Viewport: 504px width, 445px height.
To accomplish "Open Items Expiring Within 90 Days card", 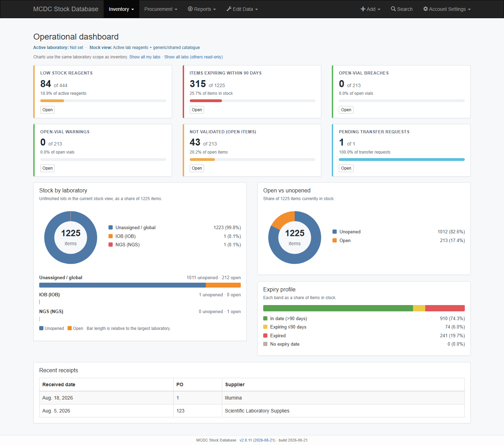I will click(x=197, y=110).
